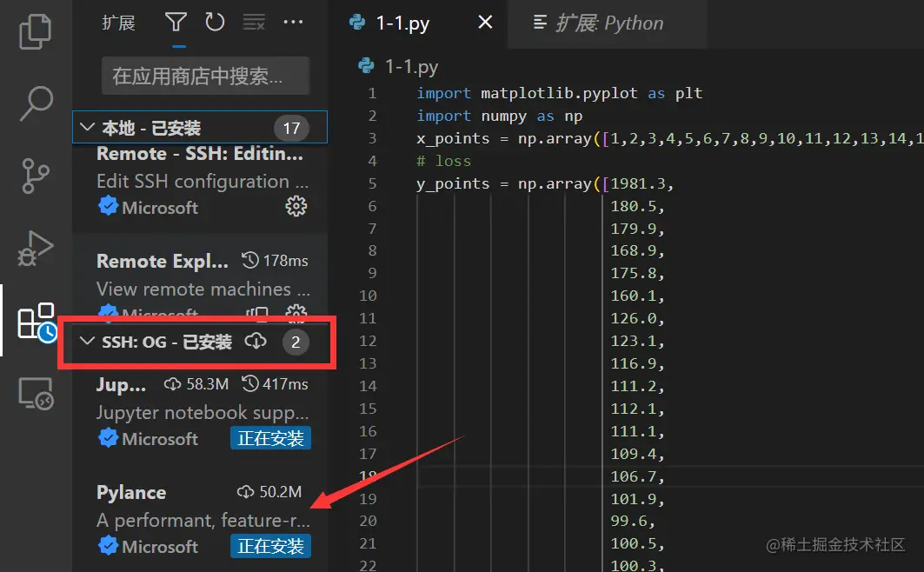924x572 pixels.
Task: Click line number 1 in the gutter
Action: [372, 93]
